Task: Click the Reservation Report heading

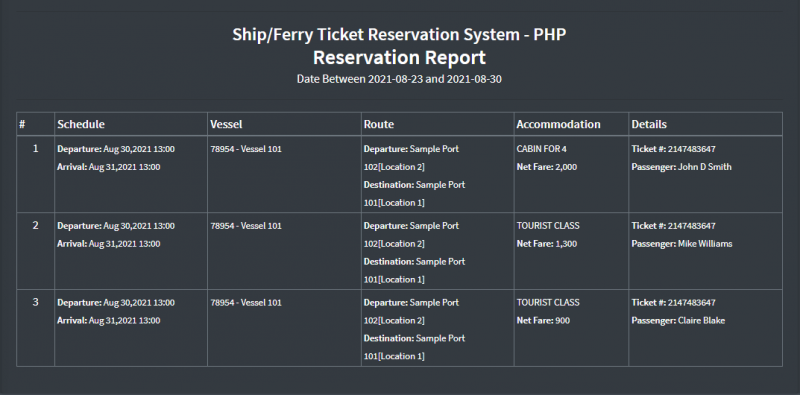Action: click(399, 57)
